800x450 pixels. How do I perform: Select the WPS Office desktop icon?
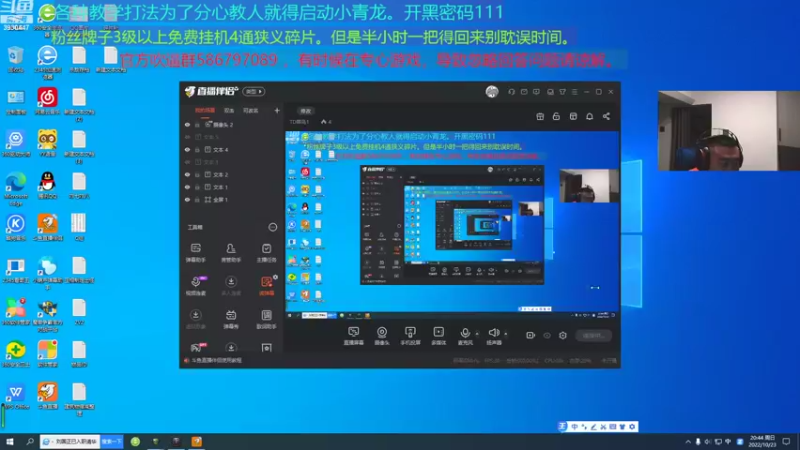[x=16, y=396]
